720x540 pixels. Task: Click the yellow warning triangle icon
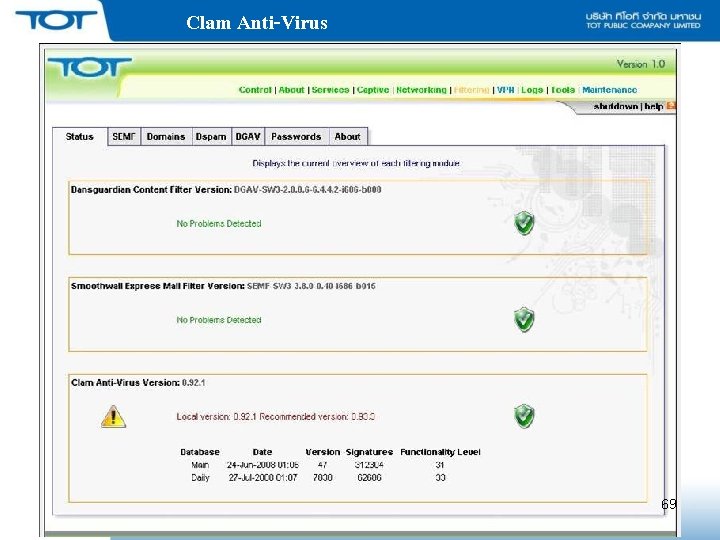pos(113,417)
